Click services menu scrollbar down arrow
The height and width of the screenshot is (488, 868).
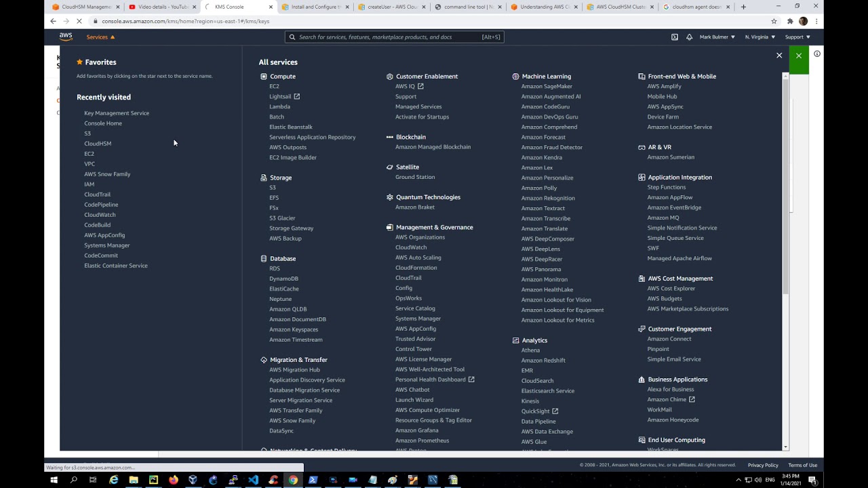pyautogui.click(x=786, y=447)
